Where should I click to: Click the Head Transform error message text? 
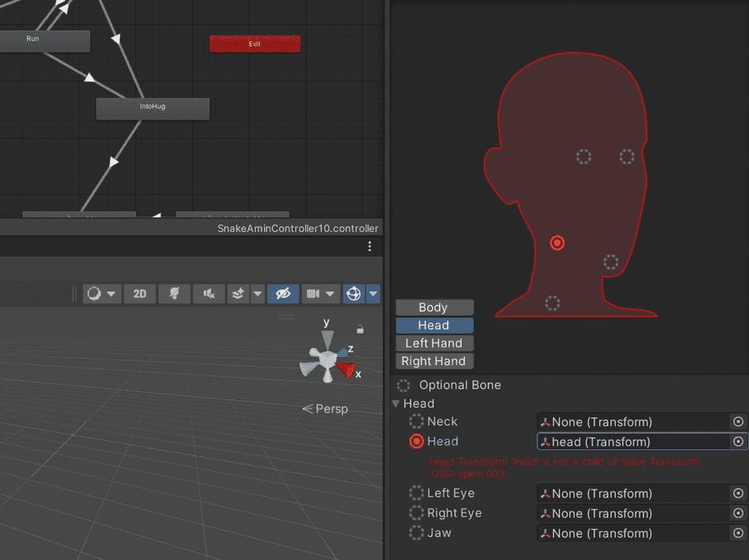click(x=564, y=468)
